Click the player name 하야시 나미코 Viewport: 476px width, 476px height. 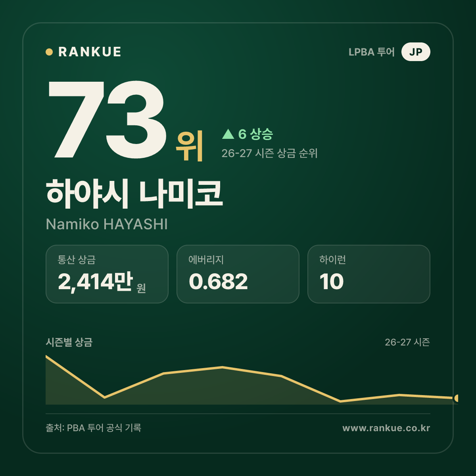134,194
